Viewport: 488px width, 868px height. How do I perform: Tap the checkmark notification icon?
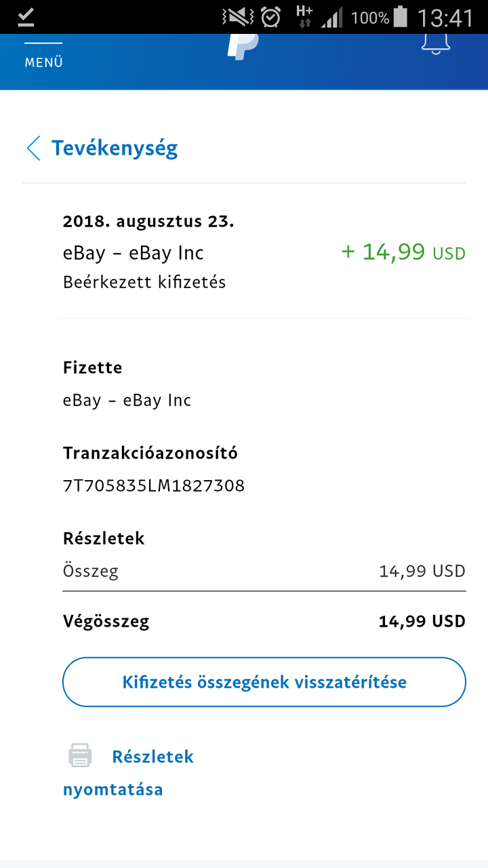click(26, 17)
